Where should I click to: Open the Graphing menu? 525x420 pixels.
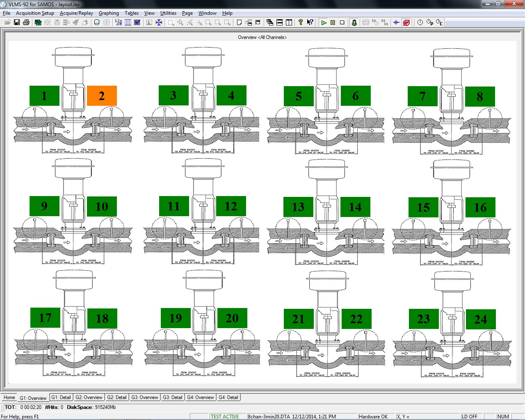[109, 13]
